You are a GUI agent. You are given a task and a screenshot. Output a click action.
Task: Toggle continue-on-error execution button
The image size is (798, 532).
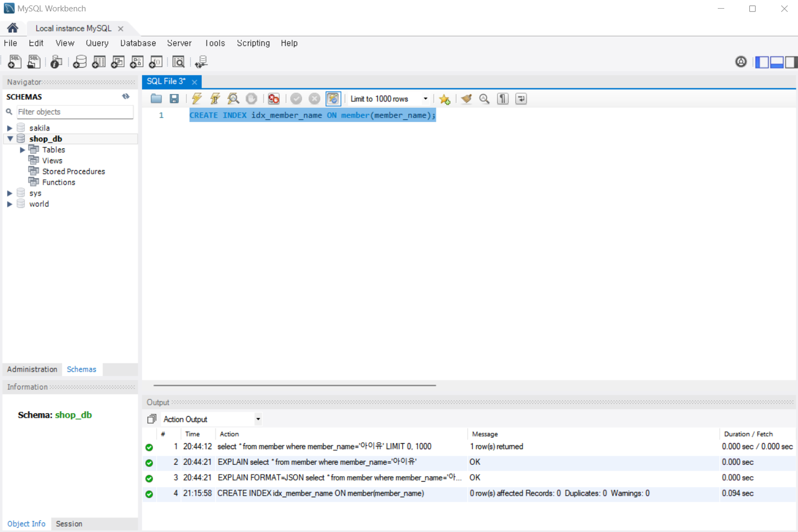[x=274, y=99]
